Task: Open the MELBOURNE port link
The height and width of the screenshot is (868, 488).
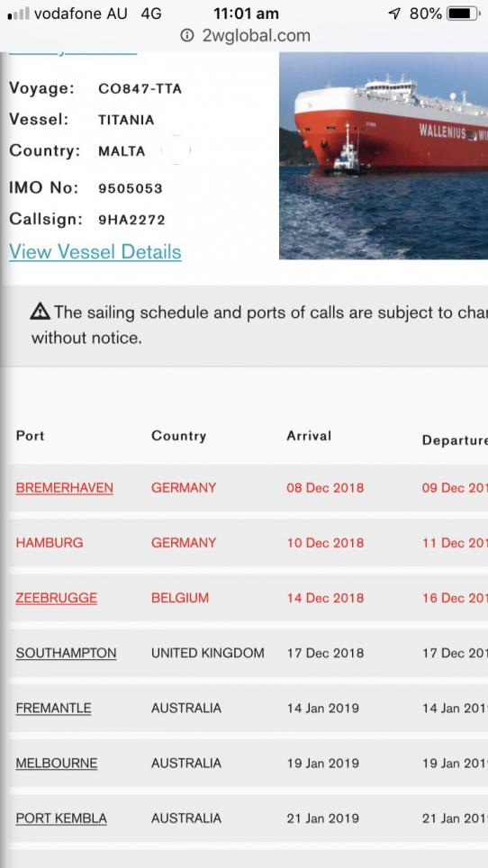Action: pos(57,763)
